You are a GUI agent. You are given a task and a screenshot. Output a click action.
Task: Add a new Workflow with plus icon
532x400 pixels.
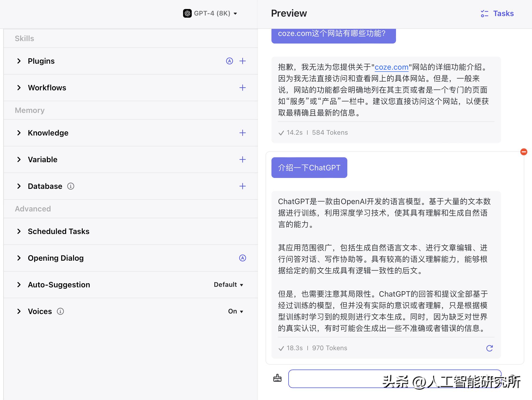click(x=242, y=88)
